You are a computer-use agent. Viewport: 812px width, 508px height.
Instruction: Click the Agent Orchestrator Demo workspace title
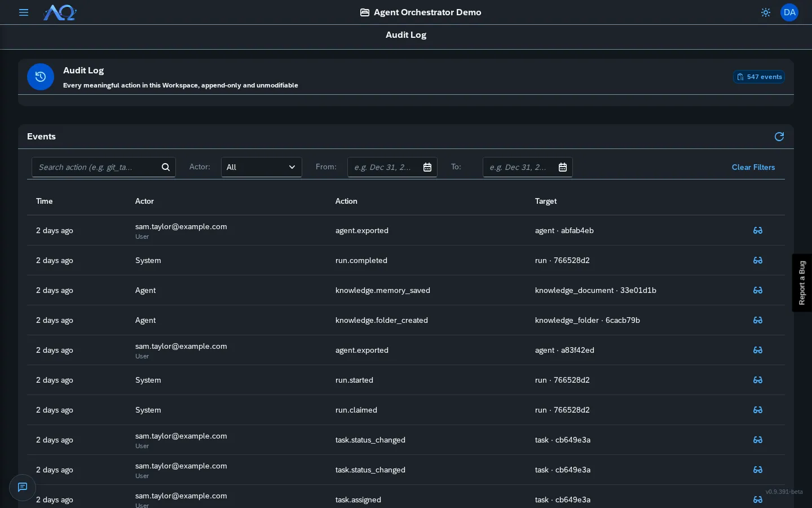[x=427, y=12]
